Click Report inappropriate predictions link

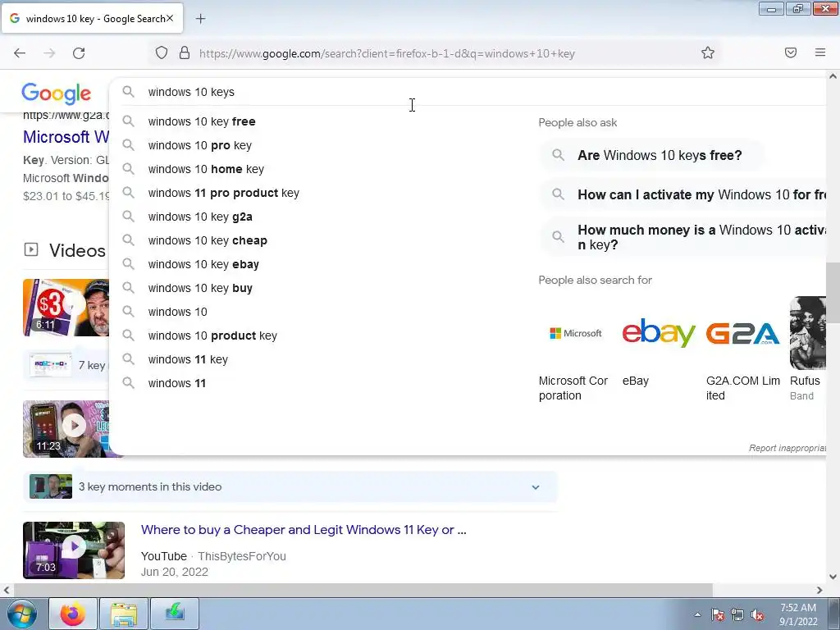pyautogui.click(x=787, y=448)
